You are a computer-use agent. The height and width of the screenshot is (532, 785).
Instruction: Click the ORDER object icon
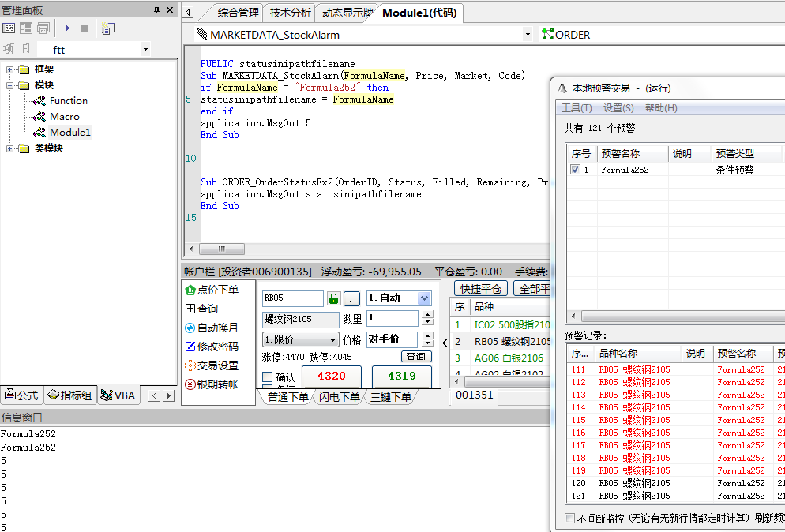click(548, 34)
